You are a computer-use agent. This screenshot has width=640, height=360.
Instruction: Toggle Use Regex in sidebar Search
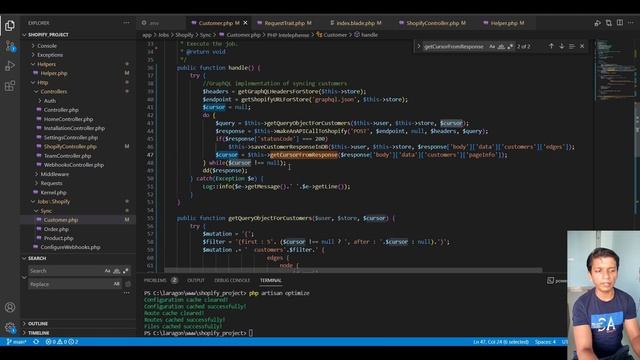(125, 271)
